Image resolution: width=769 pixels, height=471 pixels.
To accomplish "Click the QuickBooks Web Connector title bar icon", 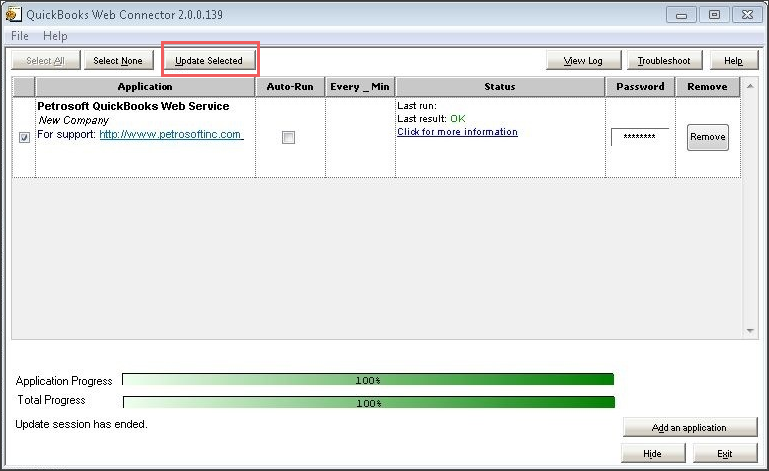I will (x=13, y=14).
